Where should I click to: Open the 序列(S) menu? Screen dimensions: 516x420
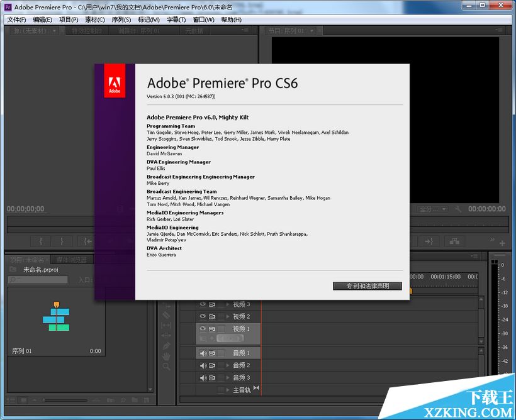(121, 19)
